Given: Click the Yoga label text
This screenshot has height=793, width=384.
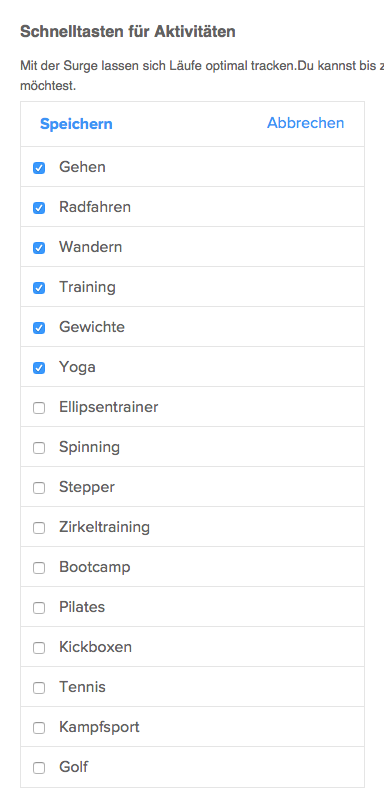Looking at the screenshot, I should 77,367.
